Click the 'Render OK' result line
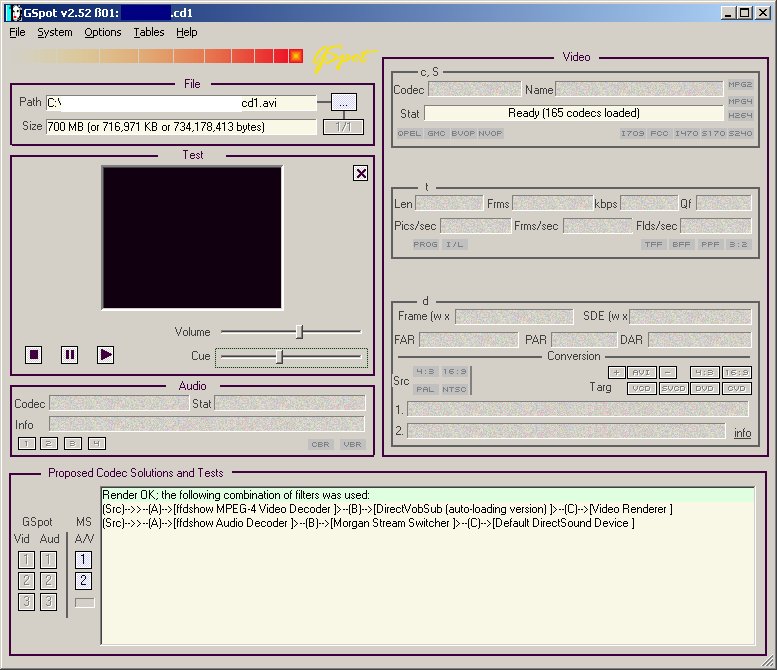The height and width of the screenshot is (670, 777). [x=428, y=495]
